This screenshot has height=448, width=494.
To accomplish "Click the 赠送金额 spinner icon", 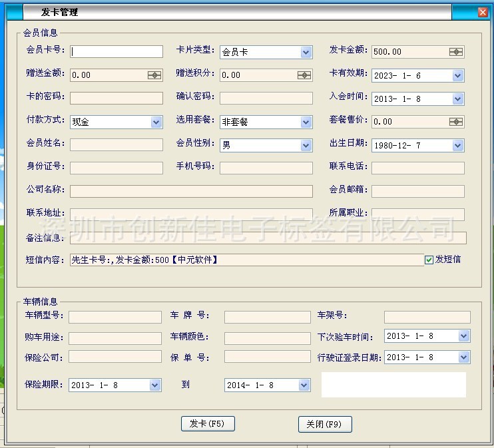I will pos(154,75).
